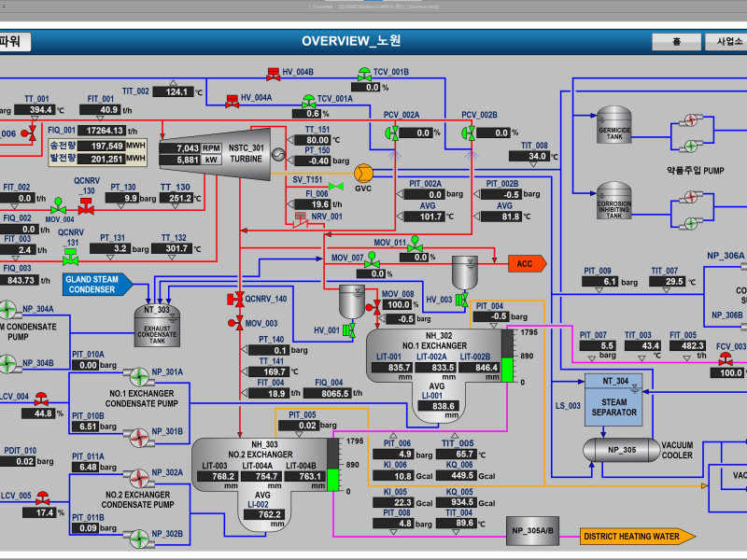Select the MOV_007 green valve

coord(372,260)
